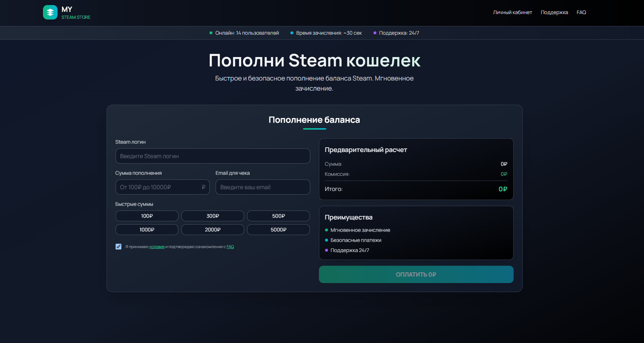Click the MY Steam Store logo icon

point(50,12)
